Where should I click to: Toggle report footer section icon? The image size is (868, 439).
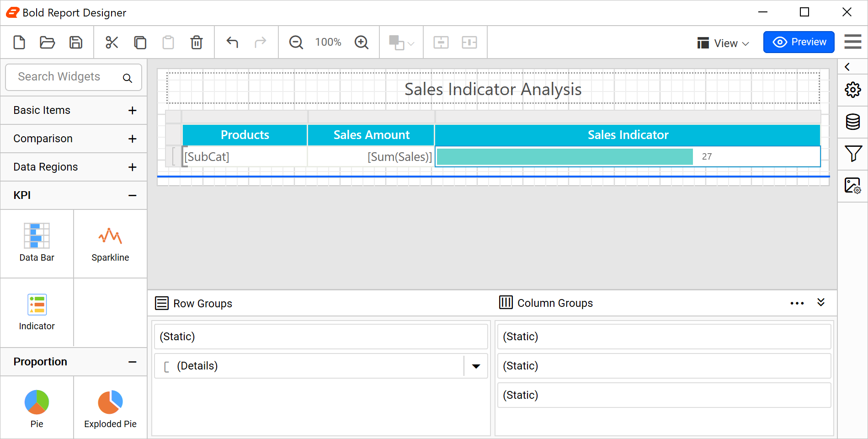click(x=469, y=42)
